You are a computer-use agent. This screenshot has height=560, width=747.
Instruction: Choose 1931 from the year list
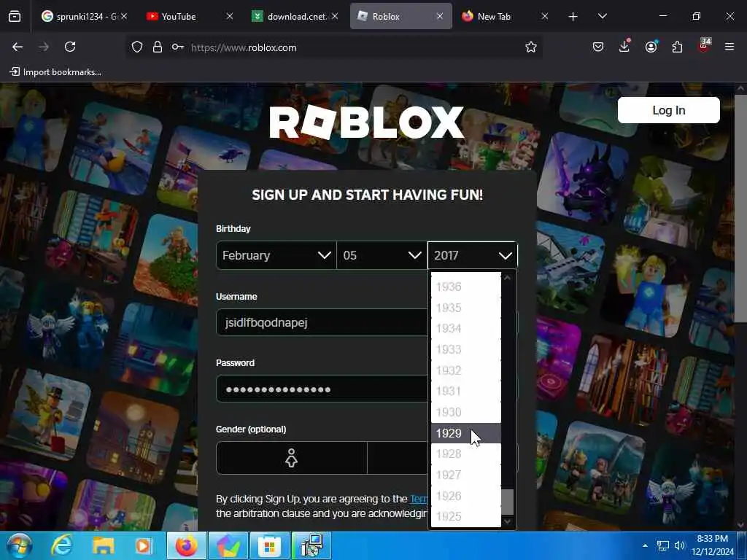[x=465, y=391]
